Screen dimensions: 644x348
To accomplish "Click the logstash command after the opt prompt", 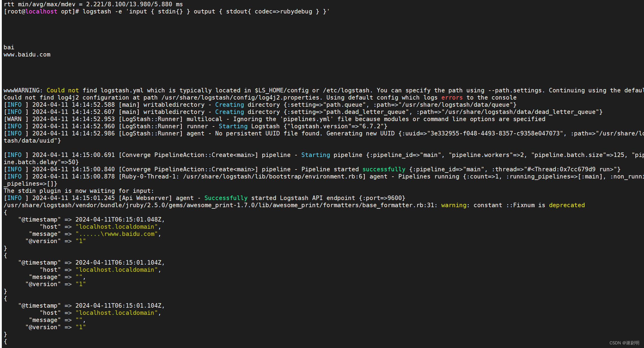I will tap(206, 12).
